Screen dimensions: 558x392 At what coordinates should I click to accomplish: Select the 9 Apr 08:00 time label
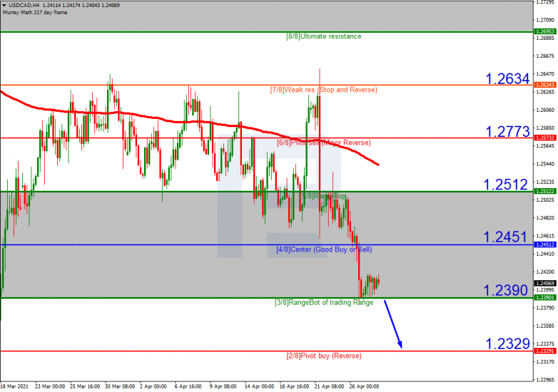coord(223,386)
